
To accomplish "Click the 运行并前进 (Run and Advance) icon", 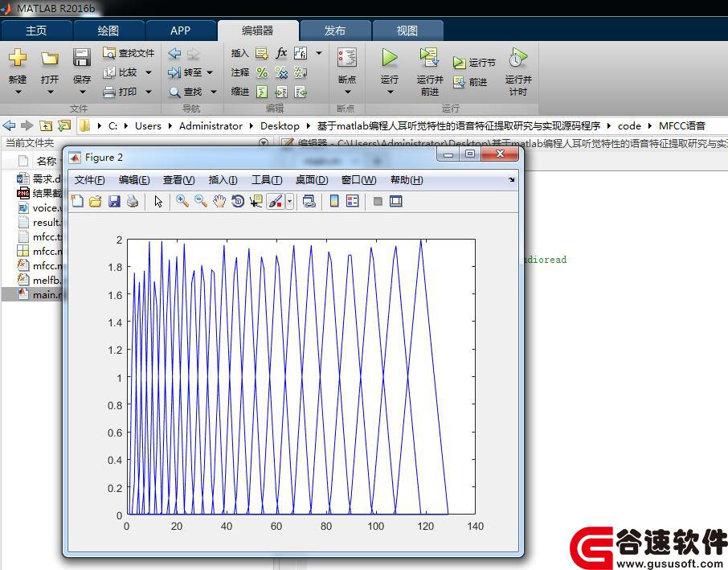I will pyautogui.click(x=429, y=57).
